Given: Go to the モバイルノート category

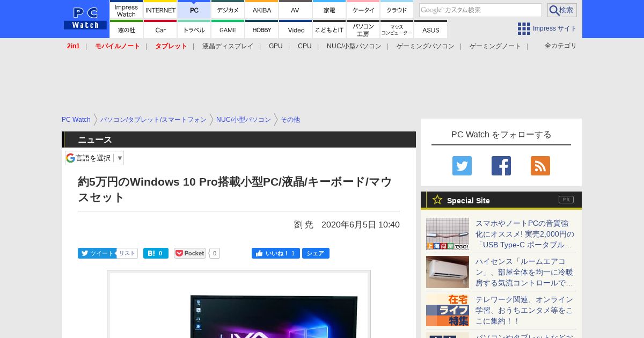Looking at the screenshot, I should click(118, 46).
